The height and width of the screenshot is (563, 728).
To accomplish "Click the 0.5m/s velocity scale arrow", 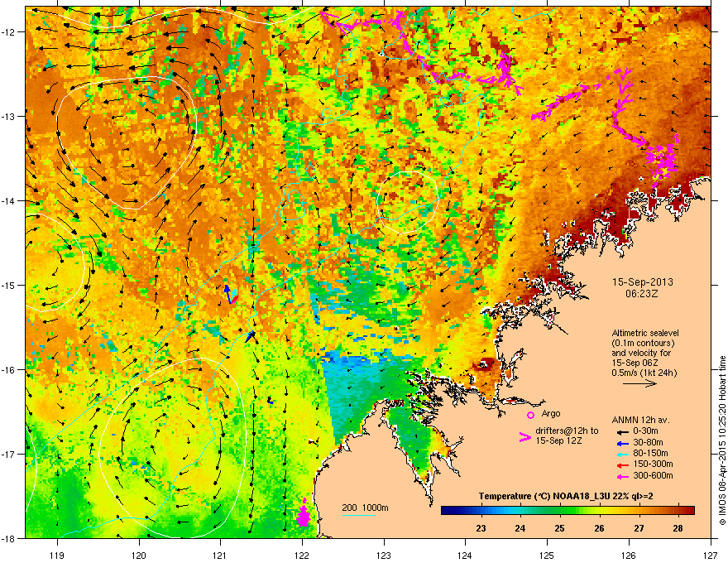I will pos(639,383).
